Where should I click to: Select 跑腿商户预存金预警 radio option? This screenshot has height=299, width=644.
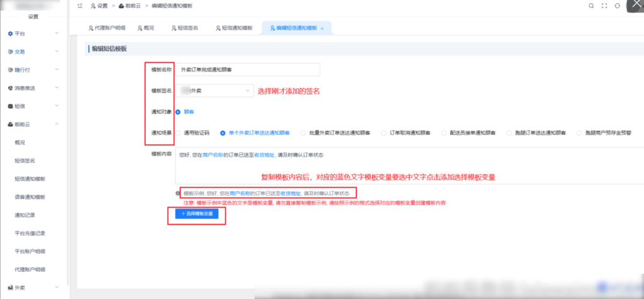tap(579, 133)
